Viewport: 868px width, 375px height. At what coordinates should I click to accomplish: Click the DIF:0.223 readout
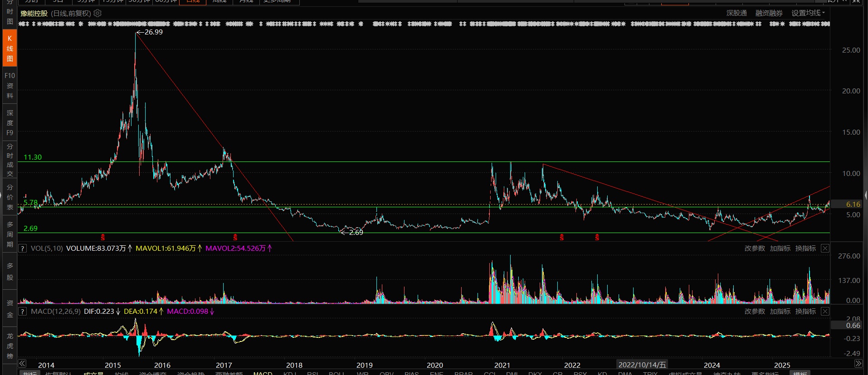click(x=102, y=312)
